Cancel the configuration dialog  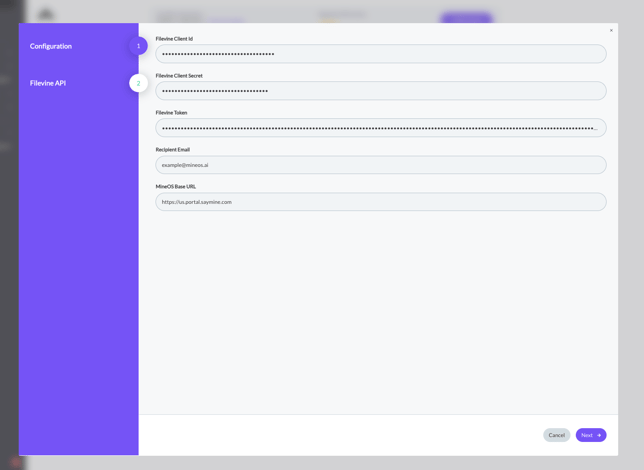(557, 435)
